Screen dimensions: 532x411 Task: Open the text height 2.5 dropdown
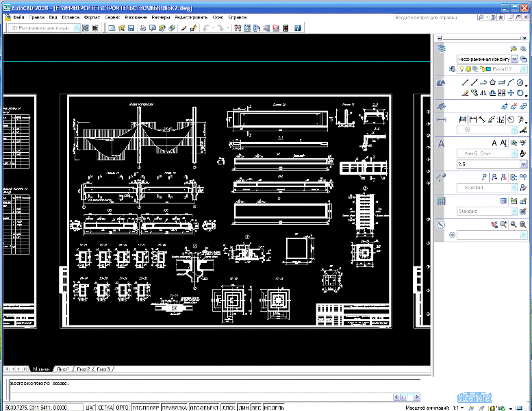(524, 164)
